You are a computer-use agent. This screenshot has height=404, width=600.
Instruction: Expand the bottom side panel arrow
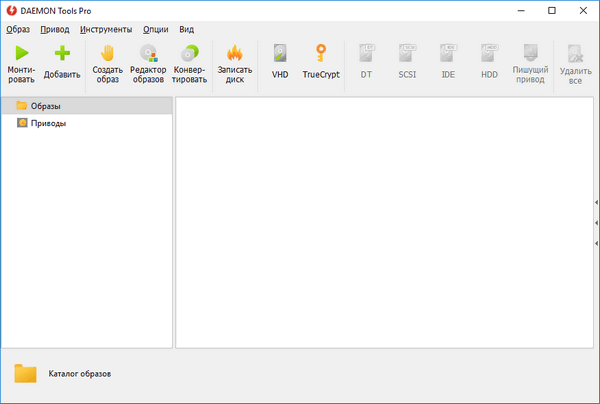pyautogui.click(x=597, y=243)
